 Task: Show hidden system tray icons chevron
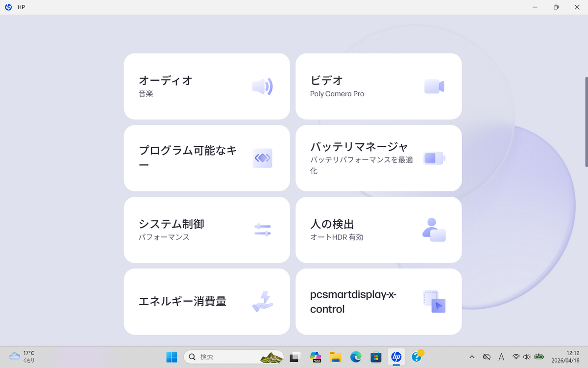tap(472, 357)
